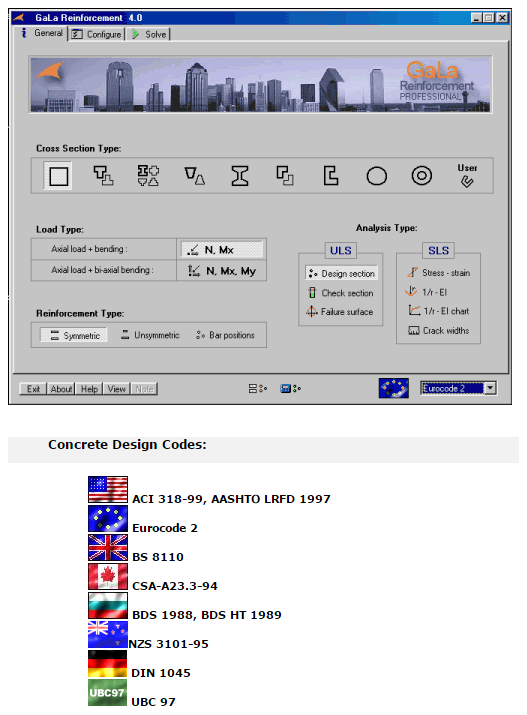
Task: Click the EU flag in design codes list
Action: (x=108, y=518)
